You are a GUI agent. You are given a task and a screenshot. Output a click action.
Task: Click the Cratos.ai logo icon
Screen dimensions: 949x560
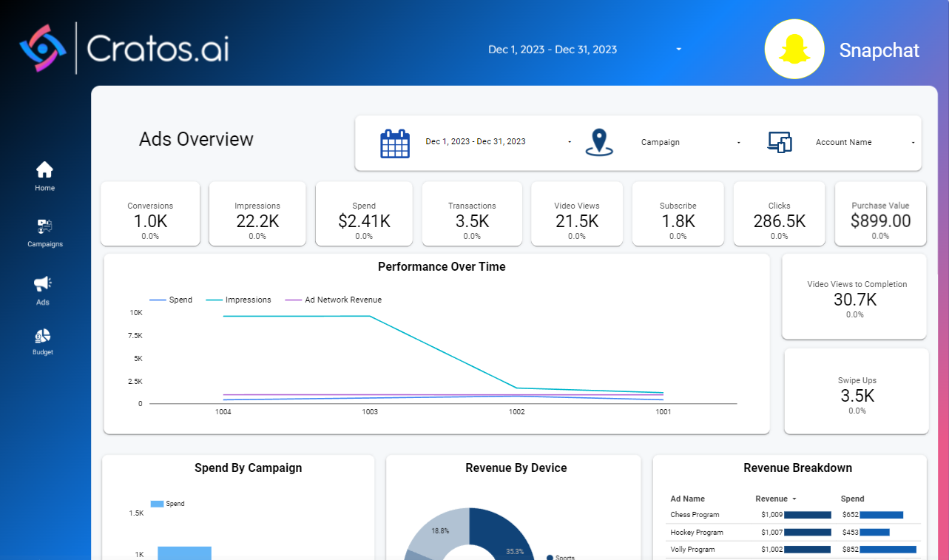pos(43,48)
